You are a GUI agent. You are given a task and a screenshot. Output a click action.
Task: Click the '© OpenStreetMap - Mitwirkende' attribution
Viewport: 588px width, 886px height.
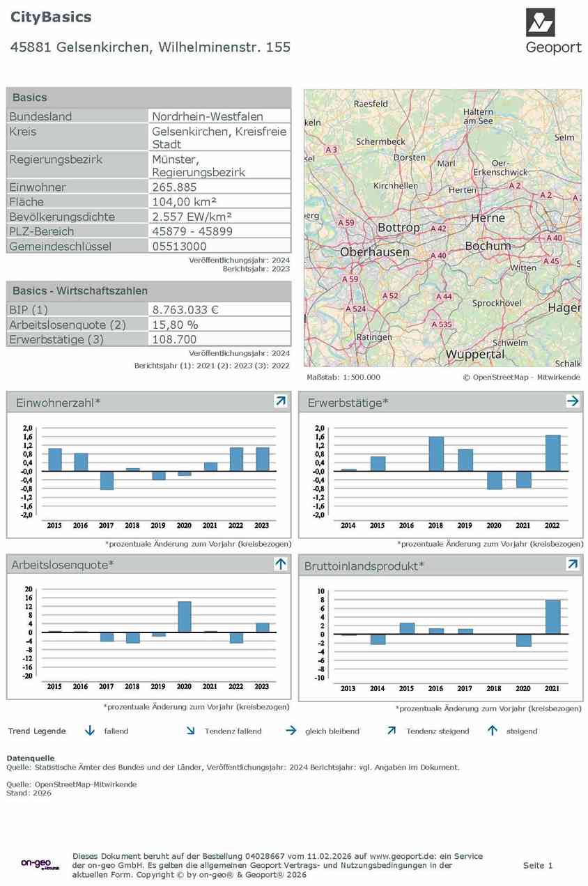[x=521, y=377]
